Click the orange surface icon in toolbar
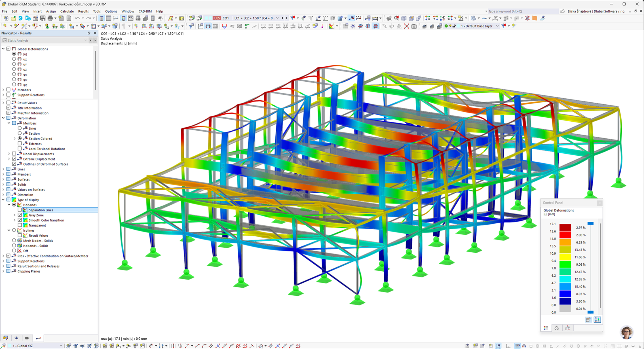 tap(535, 18)
